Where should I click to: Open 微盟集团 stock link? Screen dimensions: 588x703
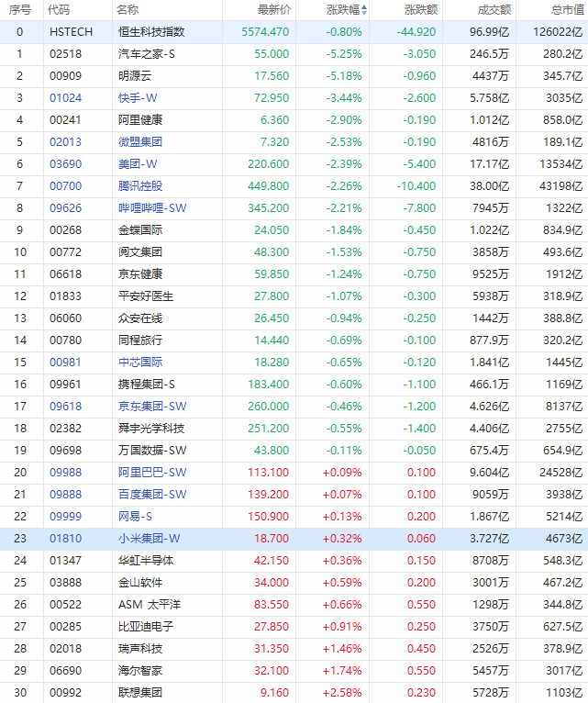point(140,142)
